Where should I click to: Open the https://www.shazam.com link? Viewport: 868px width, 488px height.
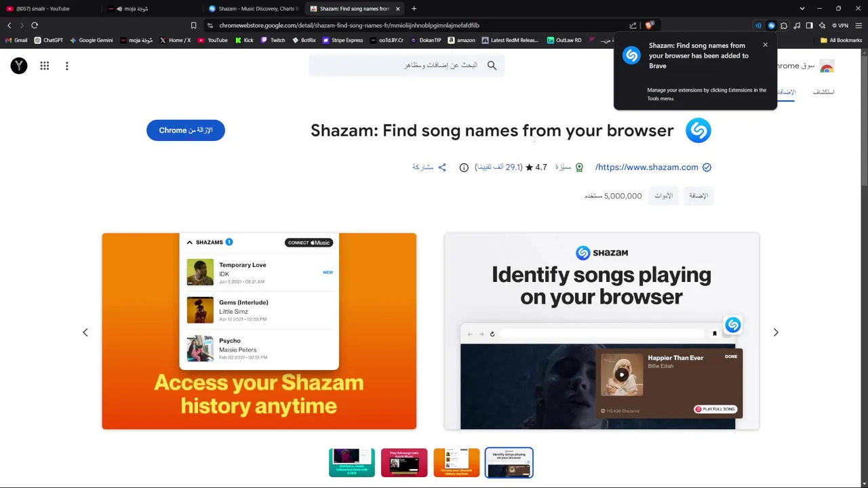[x=647, y=167]
